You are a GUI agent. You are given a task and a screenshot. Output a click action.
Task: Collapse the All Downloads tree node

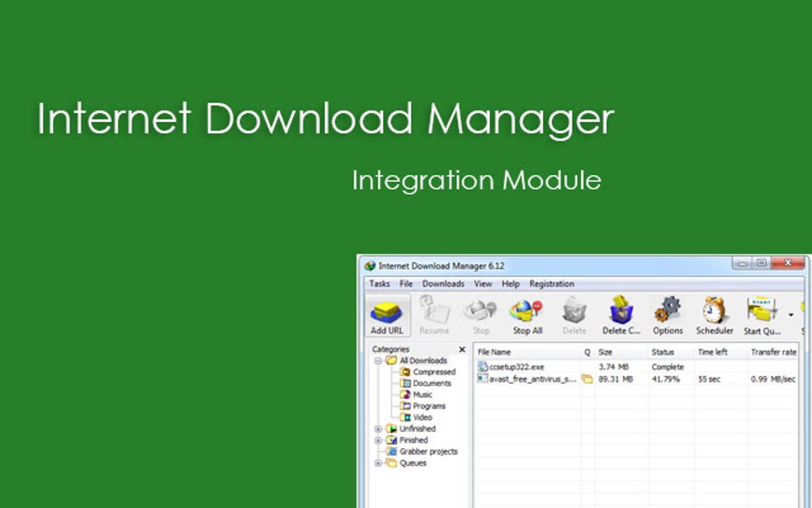(x=377, y=360)
